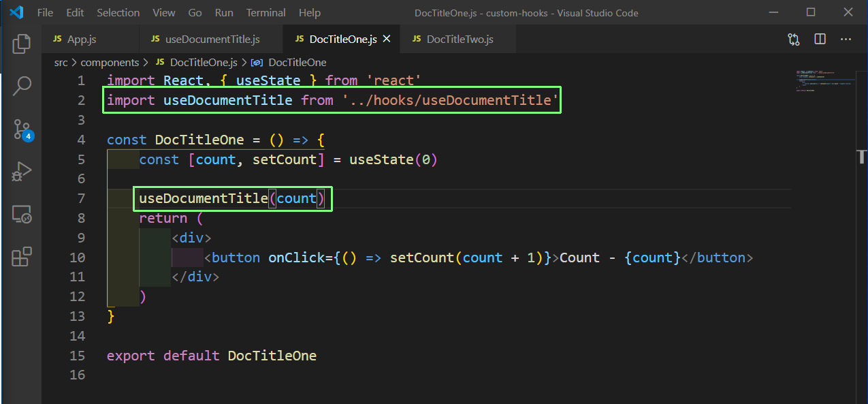Viewport: 868px width, 404px height.
Task: Click the src breadcrumb segment
Action: (x=61, y=62)
